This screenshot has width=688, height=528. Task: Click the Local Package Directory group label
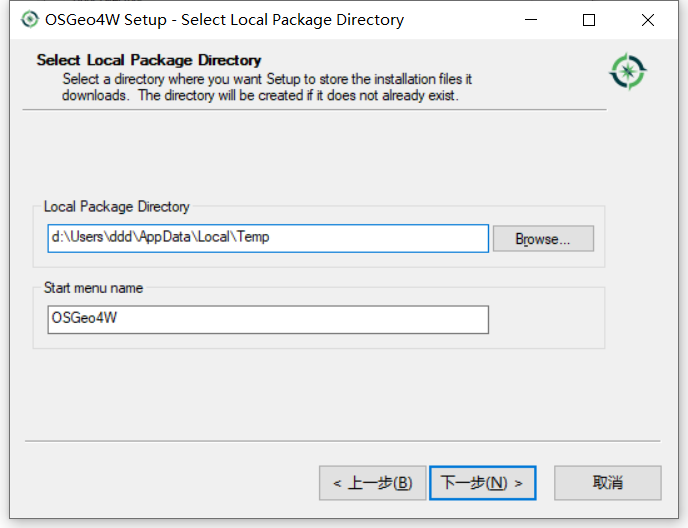pos(116,207)
